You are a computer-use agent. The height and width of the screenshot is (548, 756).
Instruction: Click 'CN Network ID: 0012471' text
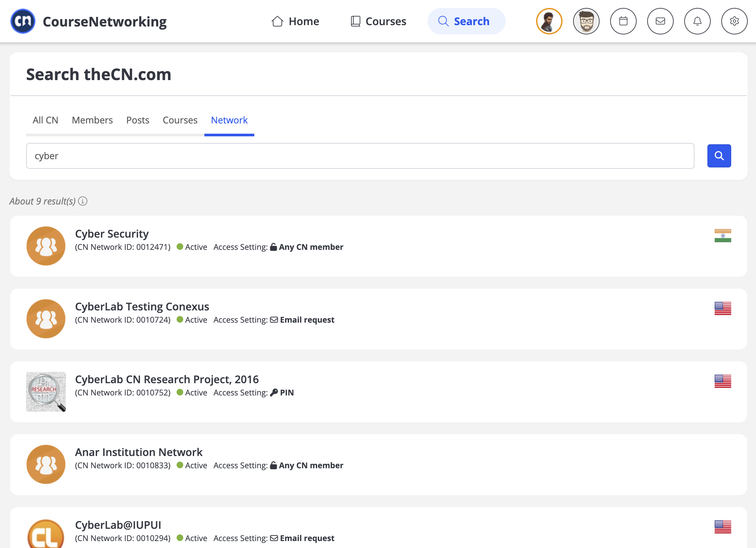[123, 247]
